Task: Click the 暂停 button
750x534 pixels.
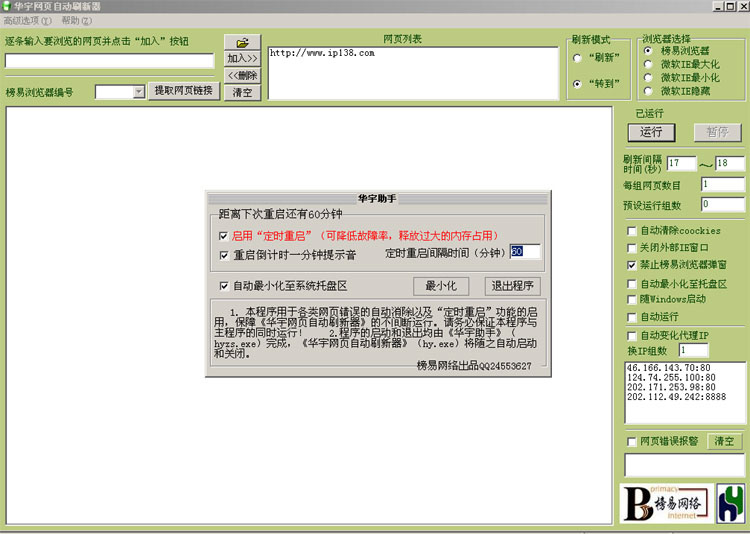Action: [x=717, y=133]
